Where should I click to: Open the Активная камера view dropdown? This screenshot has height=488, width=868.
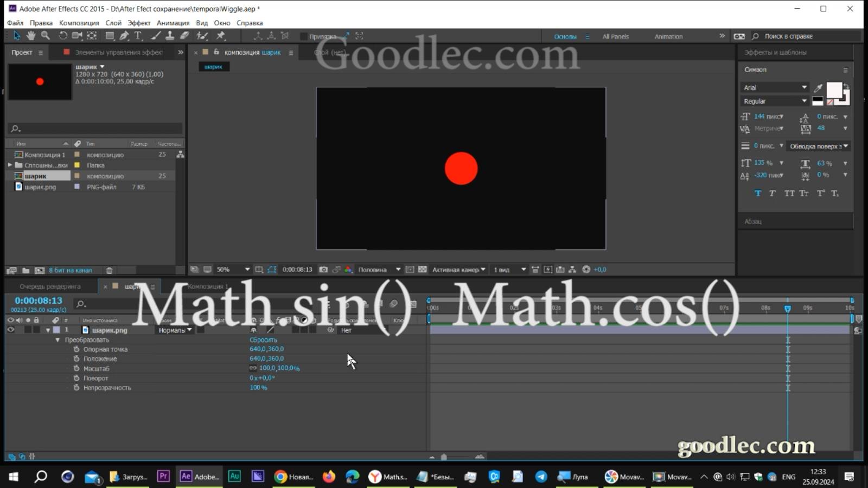pyautogui.click(x=457, y=269)
